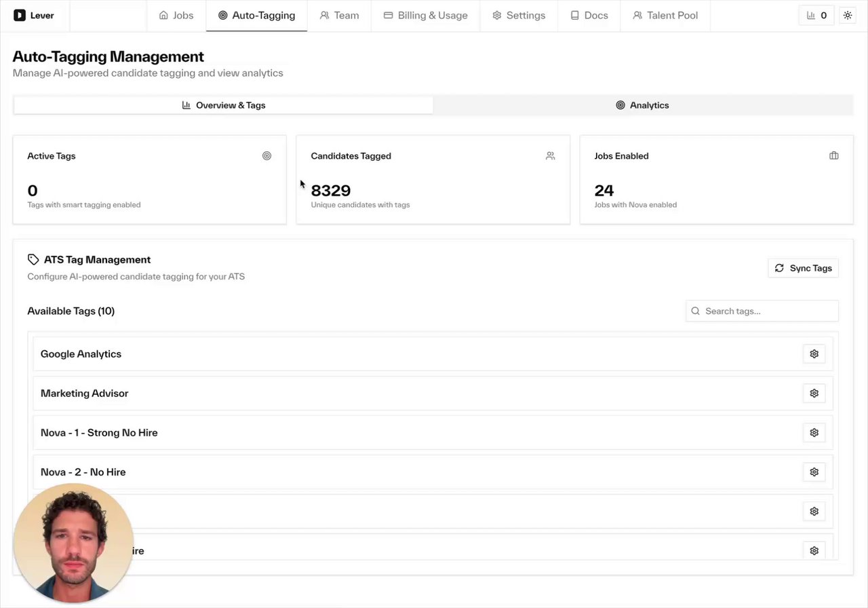Image resolution: width=868 pixels, height=608 pixels.
Task: Click the people icon on Candidates Tagged card
Action: click(x=550, y=155)
